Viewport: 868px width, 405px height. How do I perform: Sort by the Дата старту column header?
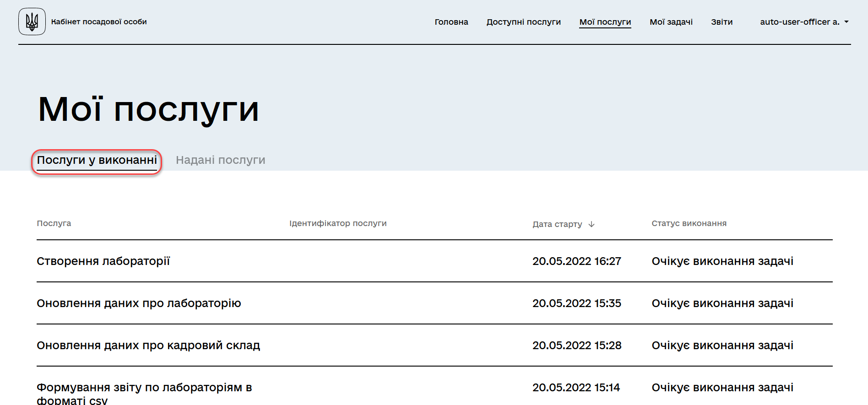point(557,224)
